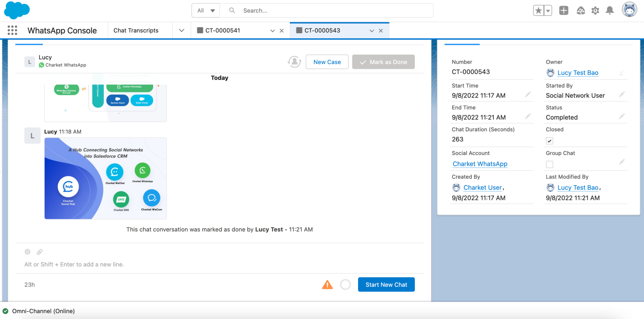Click the Today date separator

tap(219, 78)
